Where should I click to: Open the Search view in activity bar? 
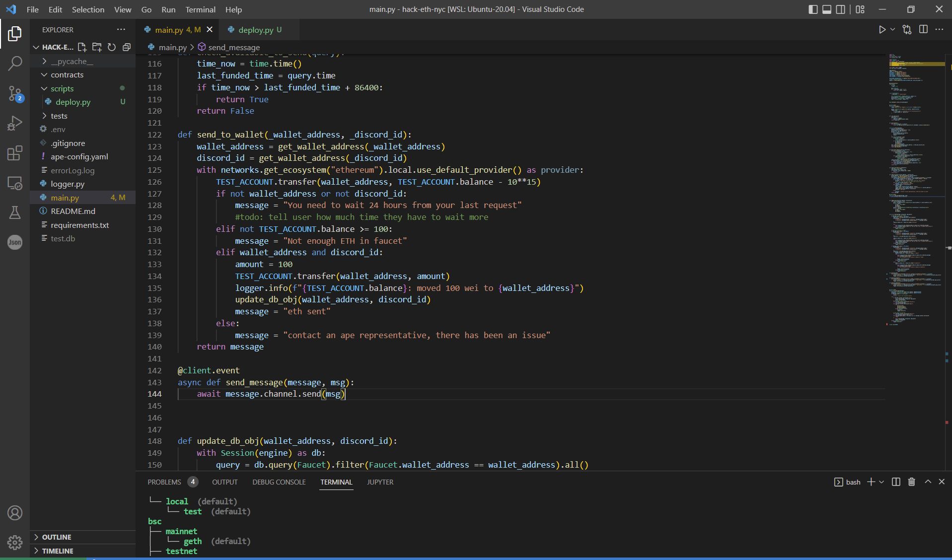click(x=15, y=63)
